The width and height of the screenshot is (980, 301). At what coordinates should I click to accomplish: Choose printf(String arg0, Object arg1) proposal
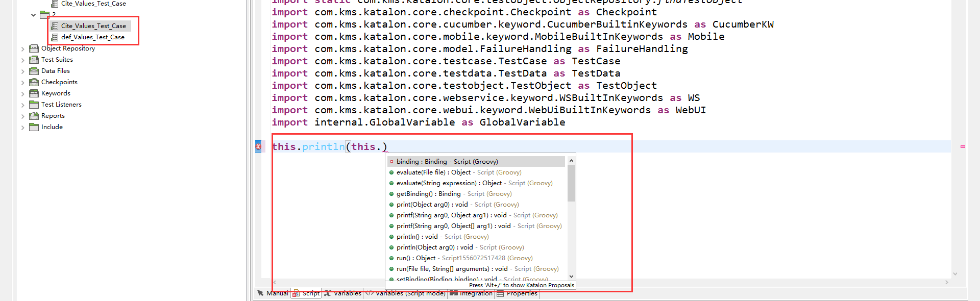pos(476,215)
